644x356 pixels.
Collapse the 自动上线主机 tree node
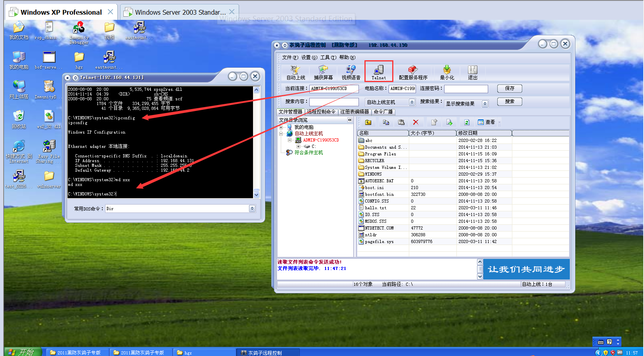click(281, 134)
